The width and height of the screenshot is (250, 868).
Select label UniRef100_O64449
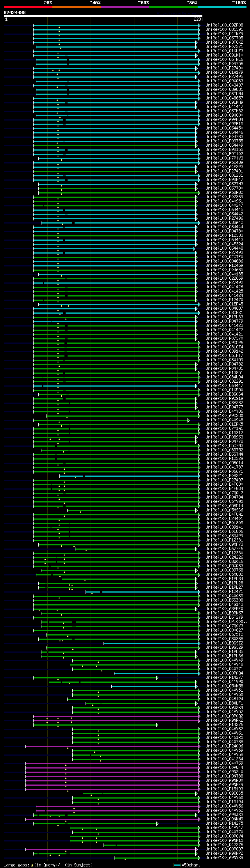click(224, 145)
